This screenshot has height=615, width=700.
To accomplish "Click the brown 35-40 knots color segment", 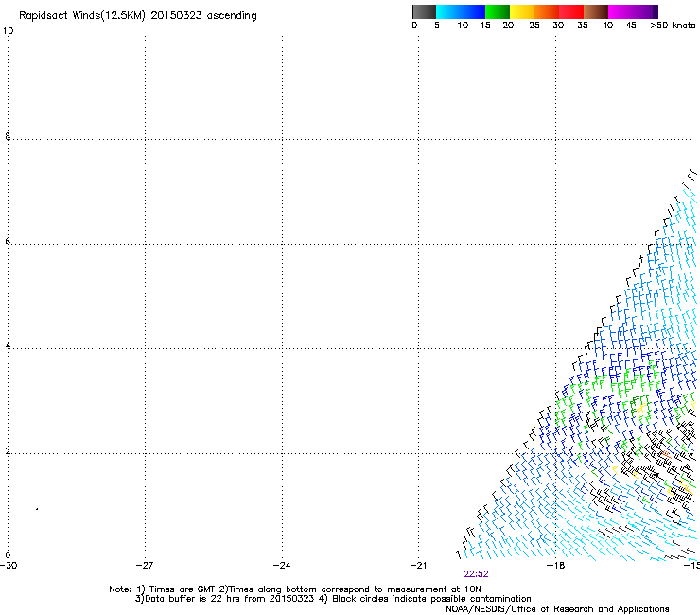I will click(x=596, y=11).
